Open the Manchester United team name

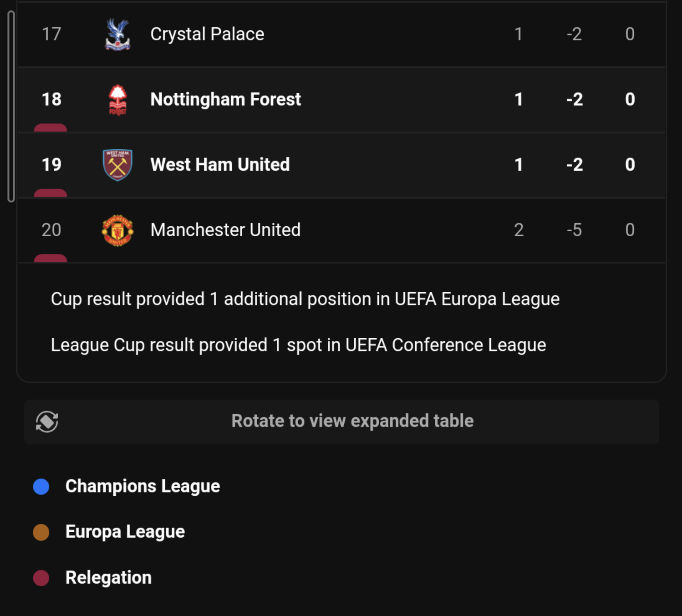pos(225,230)
